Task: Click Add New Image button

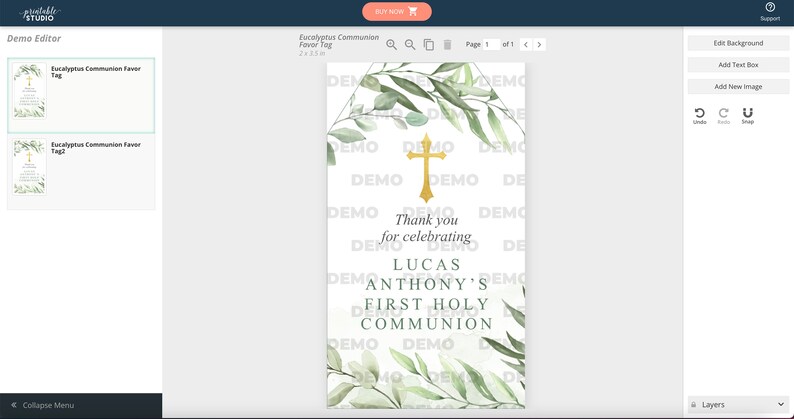Action: pyautogui.click(x=738, y=87)
